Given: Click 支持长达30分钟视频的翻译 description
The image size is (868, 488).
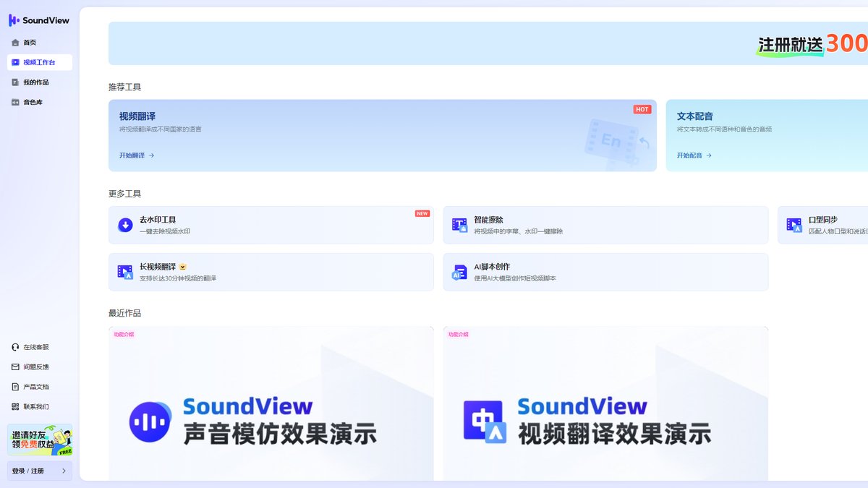Looking at the screenshot, I should coord(178,278).
